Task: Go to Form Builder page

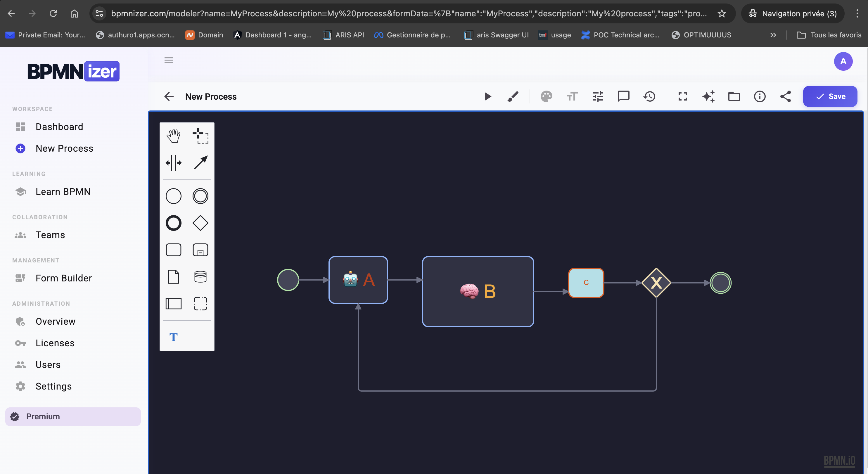Action: (x=63, y=278)
